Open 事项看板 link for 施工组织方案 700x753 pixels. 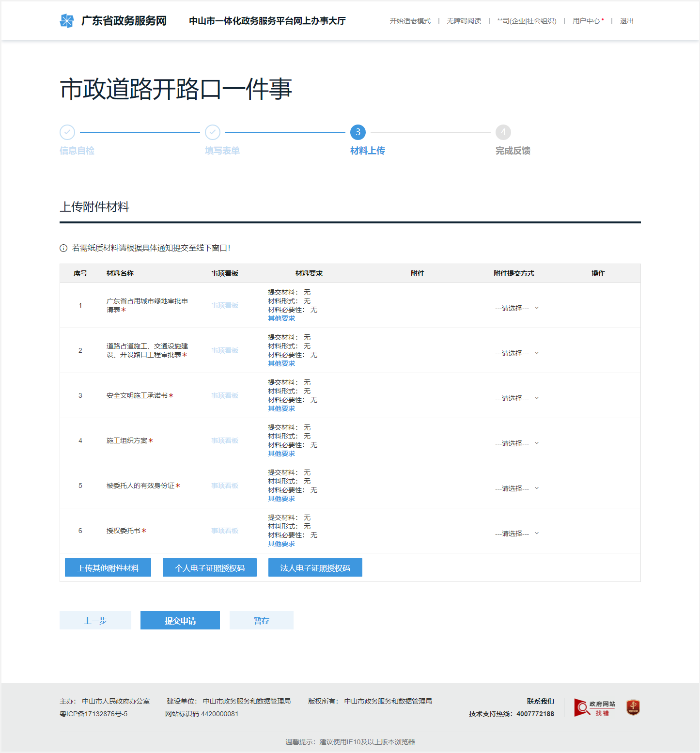pos(225,441)
